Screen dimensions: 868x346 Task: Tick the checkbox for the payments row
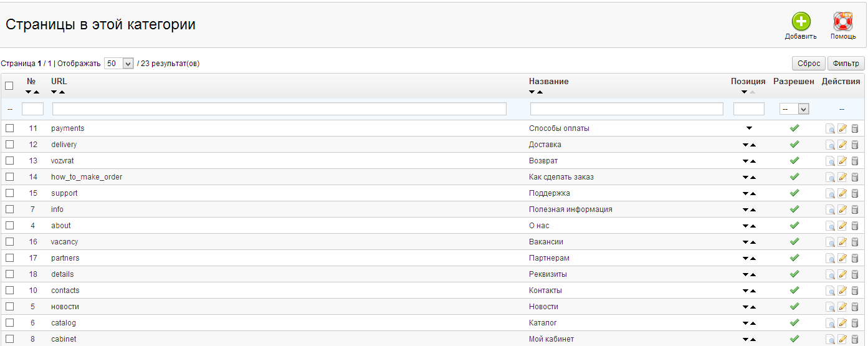pyautogui.click(x=9, y=128)
